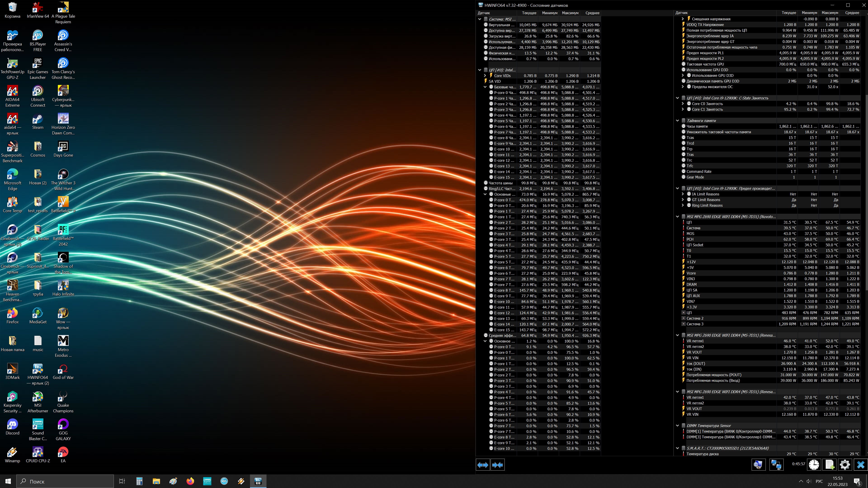Click the Среднее column header on the right panel

[x=852, y=13]
